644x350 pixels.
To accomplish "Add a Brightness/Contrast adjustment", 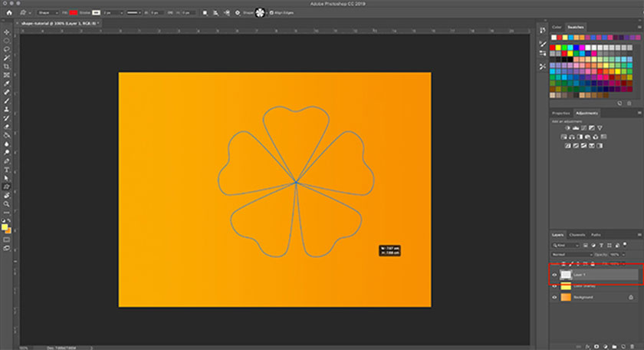I will 567,128.
